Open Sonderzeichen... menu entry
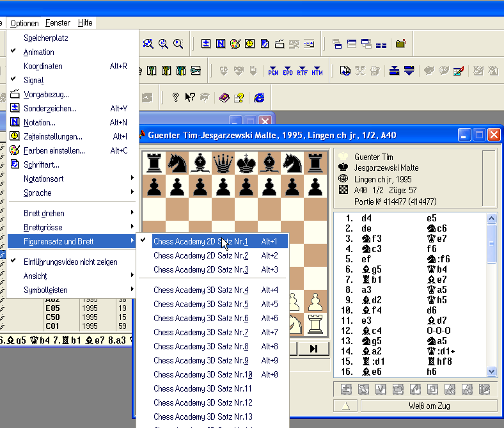 pos(73,108)
